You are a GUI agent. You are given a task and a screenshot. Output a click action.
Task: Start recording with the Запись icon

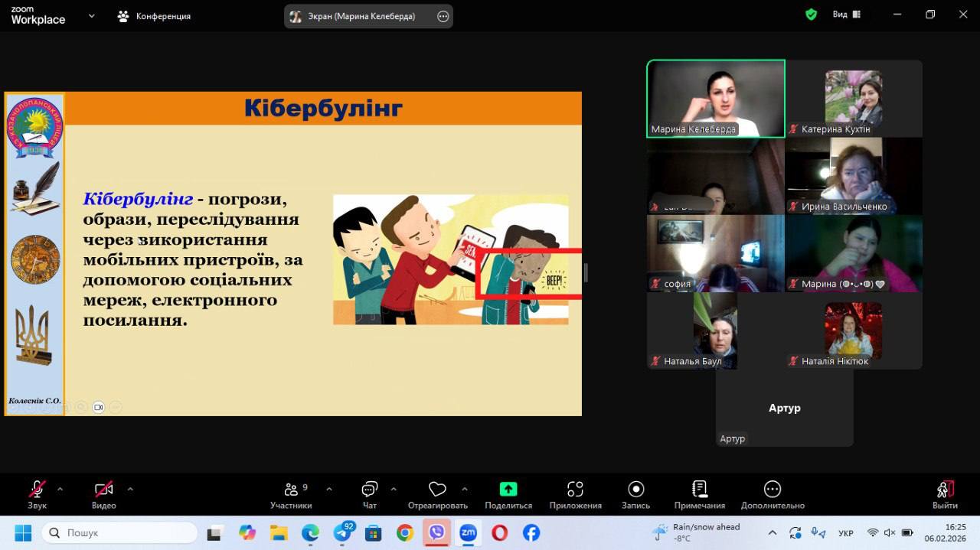[635, 490]
